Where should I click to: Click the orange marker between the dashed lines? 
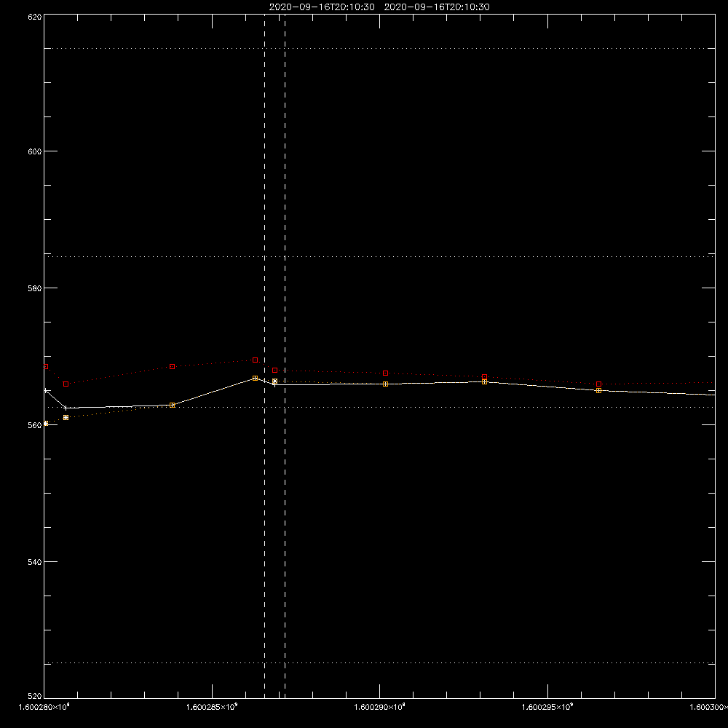[275, 381]
